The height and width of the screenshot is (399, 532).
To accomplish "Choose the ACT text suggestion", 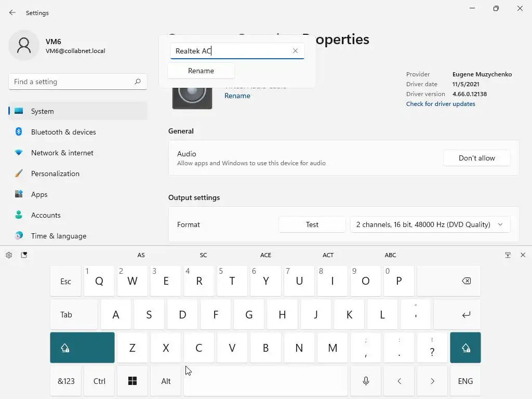I will point(328,255).
